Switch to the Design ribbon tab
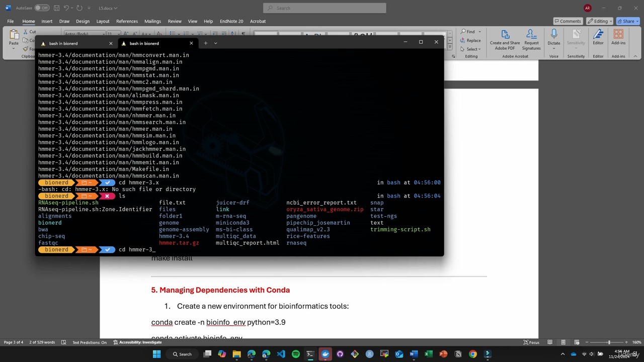 [x=83, y=21]
